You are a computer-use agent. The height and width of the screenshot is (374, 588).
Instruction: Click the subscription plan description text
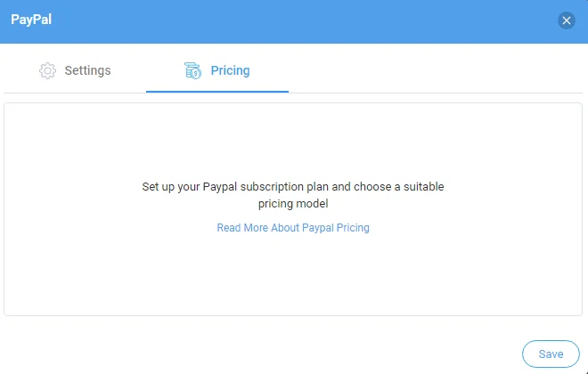[x=293, y=195]
